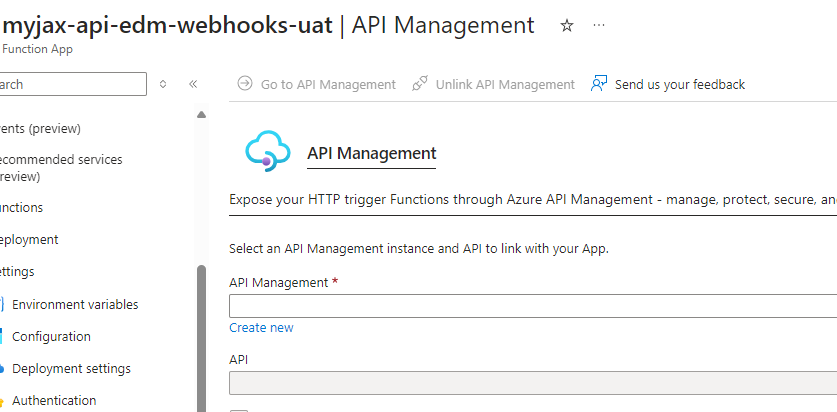Viewport: 837px width, 412px height.
Task: Open Deployment settings in sidebar
Action: [x=71, y=368]
